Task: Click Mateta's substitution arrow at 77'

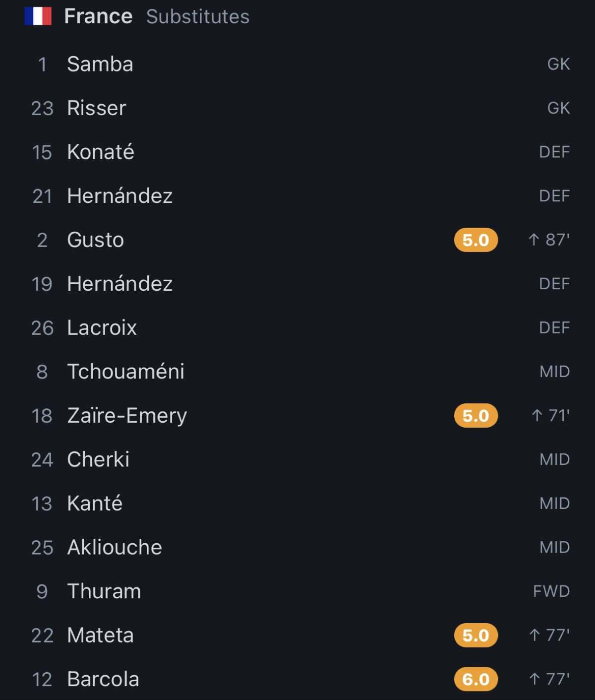Action: [x=535, y=636]
